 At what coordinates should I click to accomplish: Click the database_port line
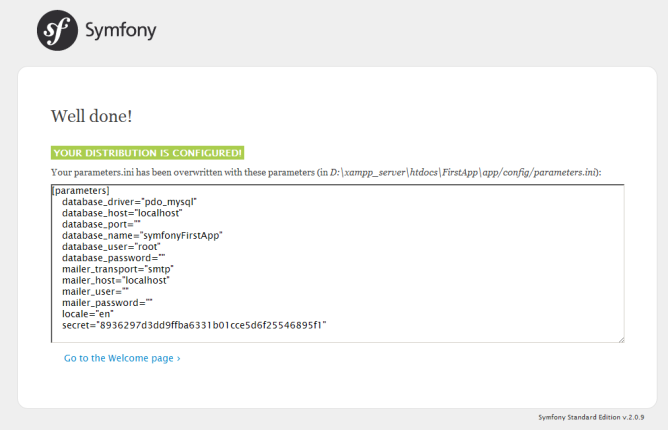(x=101, y=224)
